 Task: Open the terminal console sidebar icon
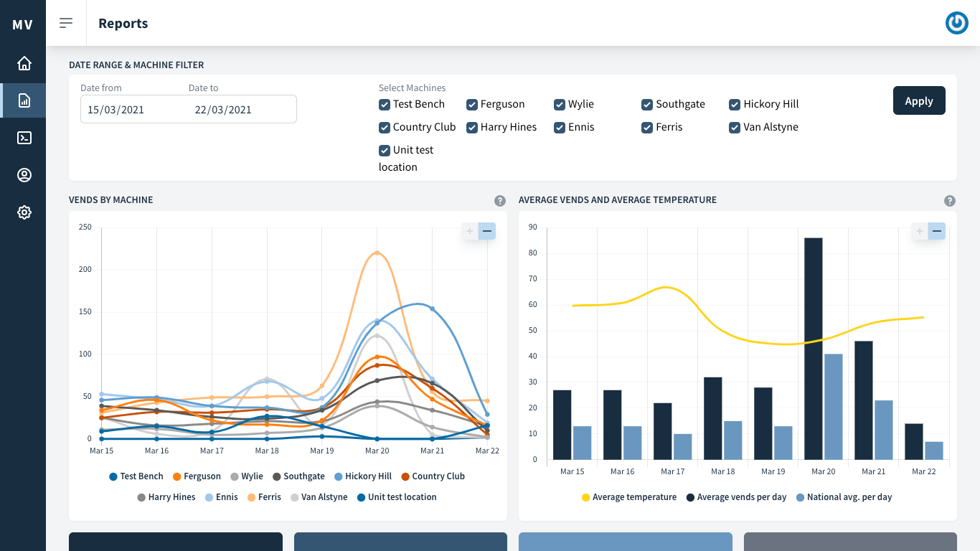tap(24, 138)
